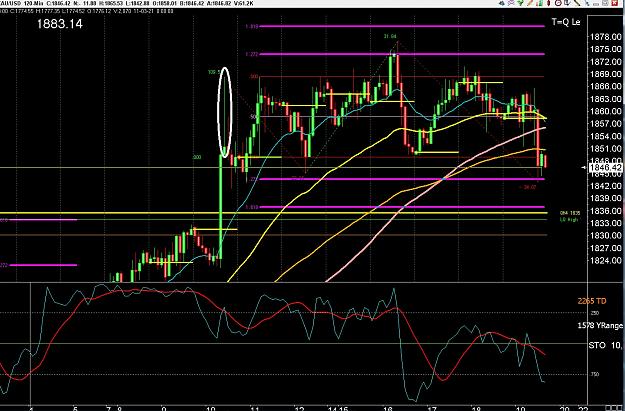The image size is (625, 411).
Task: Click the time axis date label 17
Action: 431,409
